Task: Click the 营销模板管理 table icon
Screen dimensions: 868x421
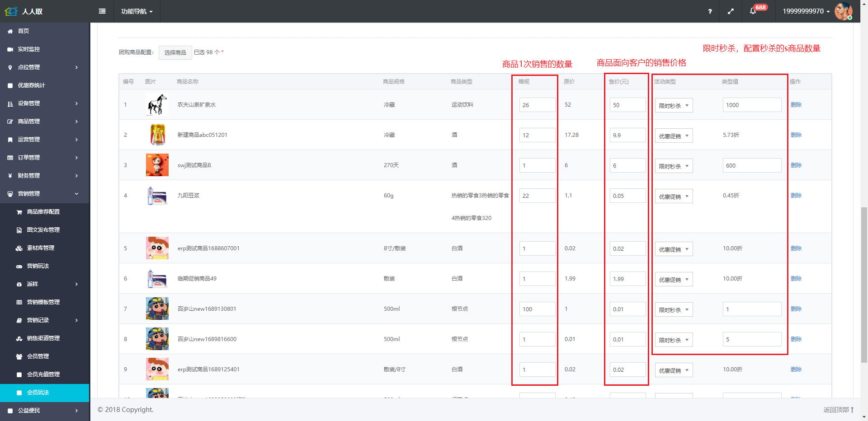Action: pyautogui.click(x=19, y=302)
